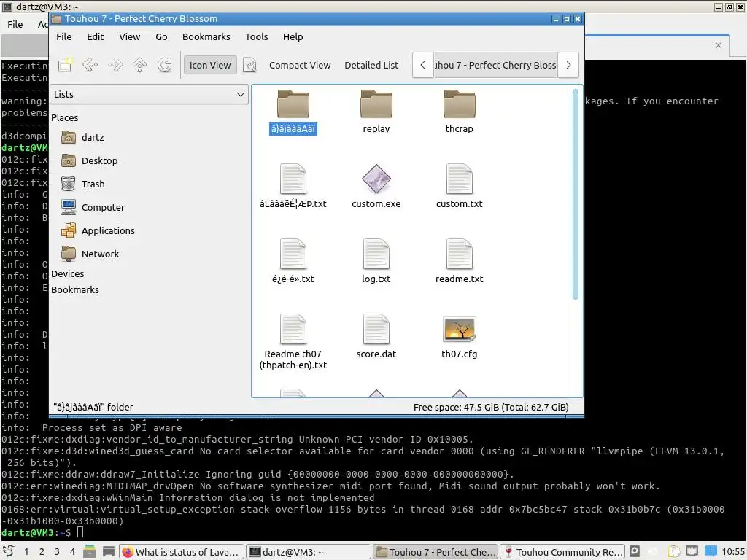Open the Tools menu

(256, 36)
